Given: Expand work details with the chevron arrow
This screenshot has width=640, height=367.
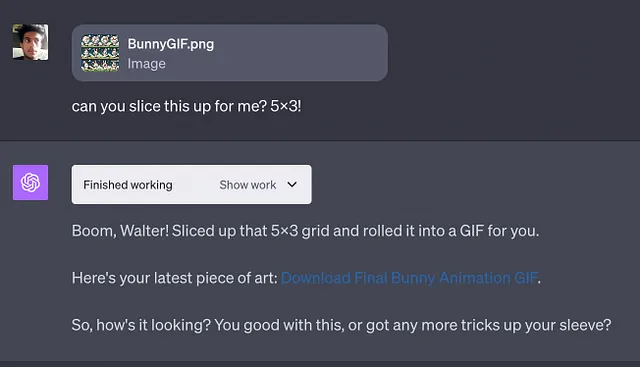Looking at the screenshot, I should click(x=292, y=185).
